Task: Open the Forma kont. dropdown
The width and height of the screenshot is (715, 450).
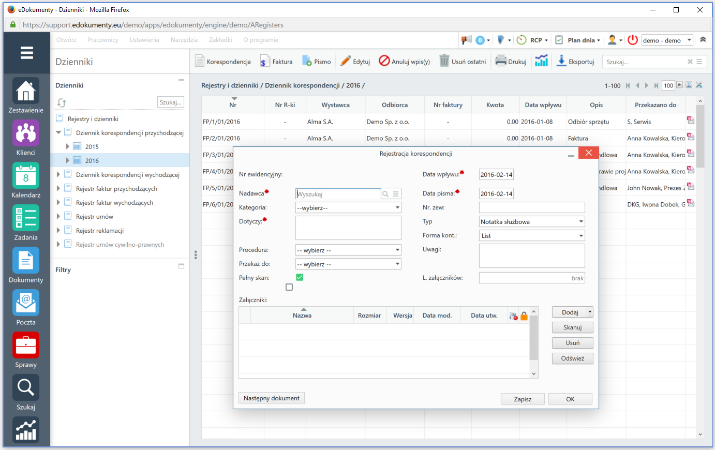Action: pyautogui.click(x=531, y=236)
